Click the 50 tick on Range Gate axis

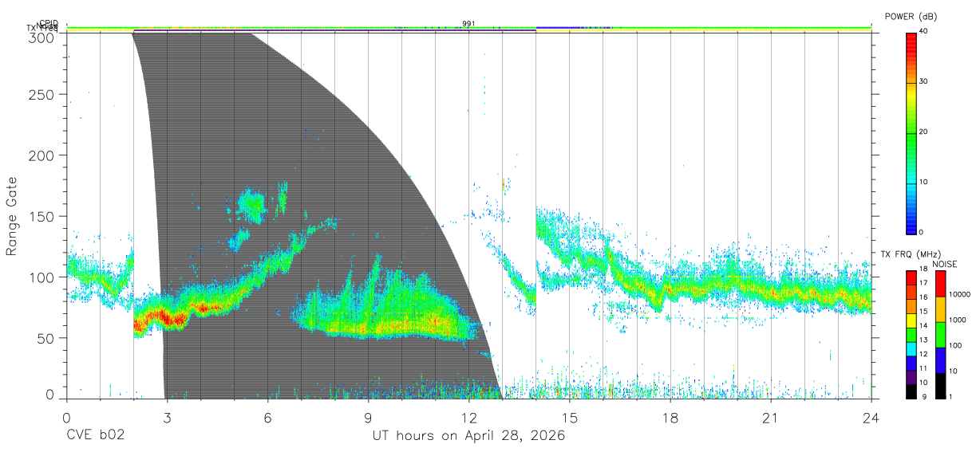[x=45, y=338]
